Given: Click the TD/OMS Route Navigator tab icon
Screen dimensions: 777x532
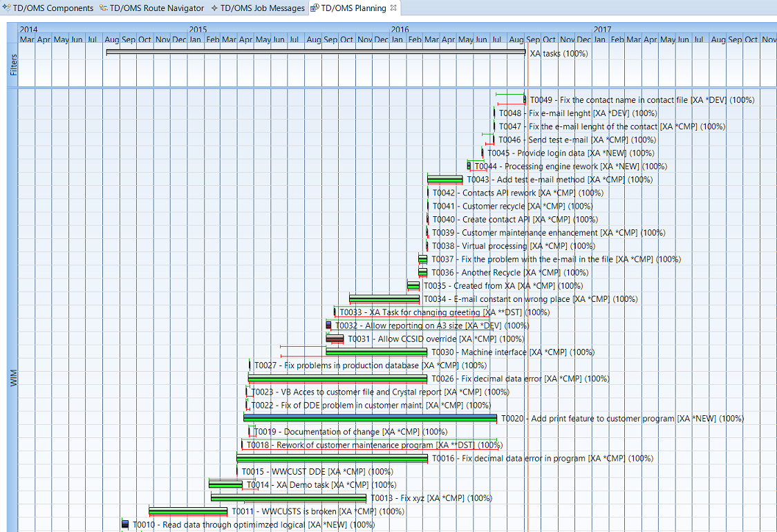Looking at the screenshot, I should coord(104,8).
